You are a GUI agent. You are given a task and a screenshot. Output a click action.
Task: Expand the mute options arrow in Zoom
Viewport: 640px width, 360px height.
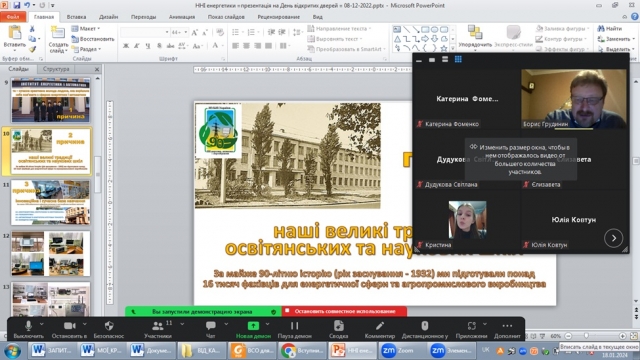click(42, 324)
